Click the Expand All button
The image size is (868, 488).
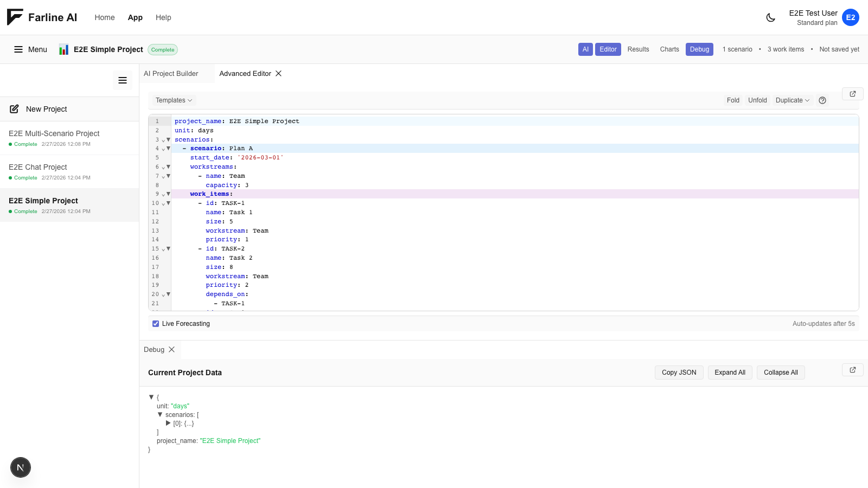coord(730,373)
